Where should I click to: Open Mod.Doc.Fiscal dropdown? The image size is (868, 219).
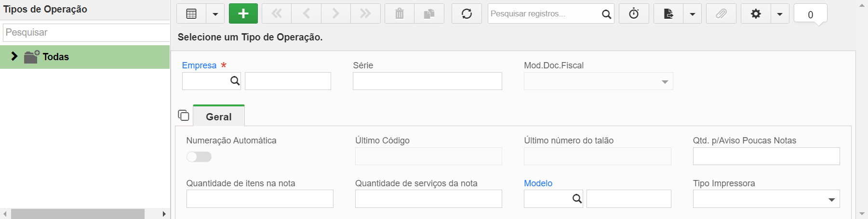pyautogui.click(x=598, y=81)
